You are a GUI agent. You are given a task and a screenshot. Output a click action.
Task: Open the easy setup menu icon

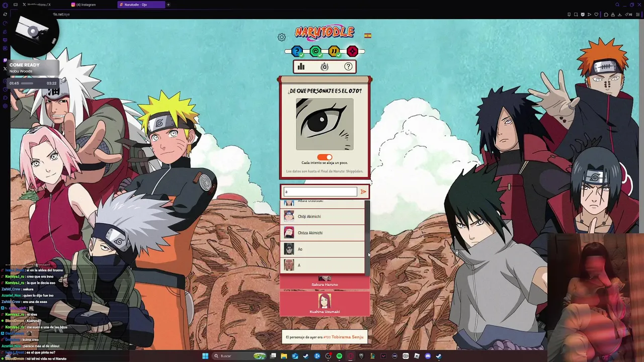[x=637, y=15]
